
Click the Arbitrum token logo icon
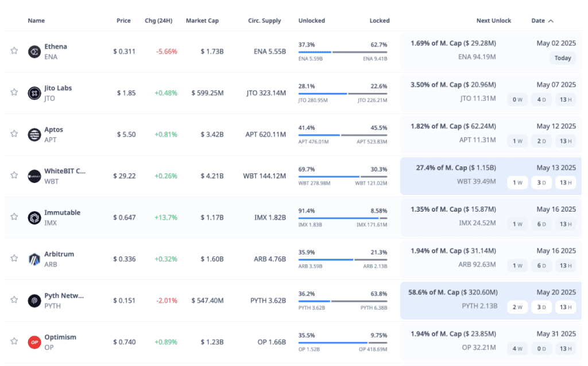pos(34,259)
